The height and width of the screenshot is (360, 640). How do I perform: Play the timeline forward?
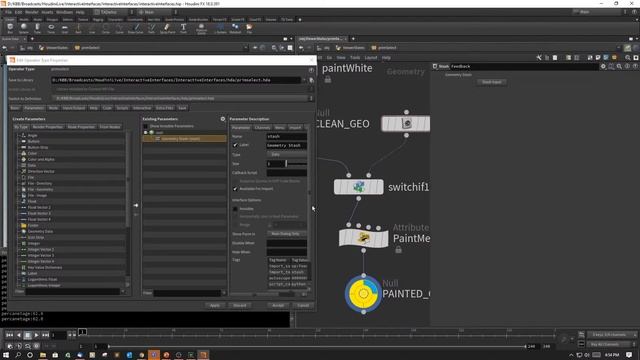36,335
